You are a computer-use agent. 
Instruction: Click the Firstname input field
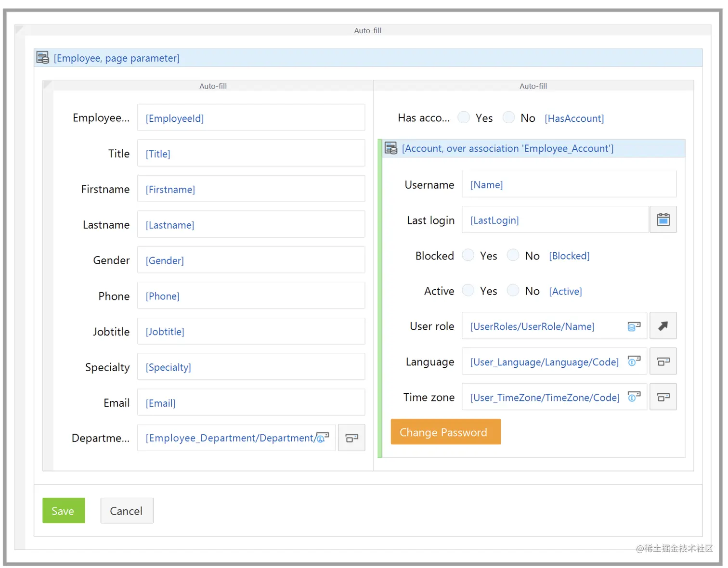(x=251, y=189)
